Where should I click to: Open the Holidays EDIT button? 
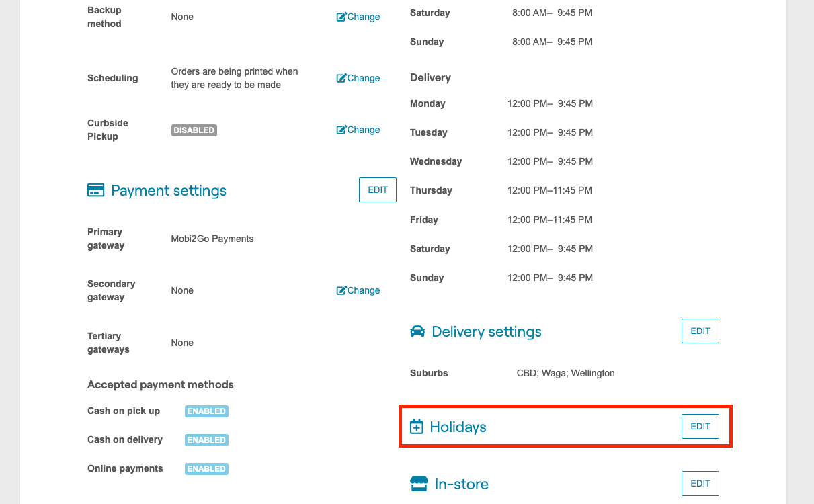click(x=700, y=426)
